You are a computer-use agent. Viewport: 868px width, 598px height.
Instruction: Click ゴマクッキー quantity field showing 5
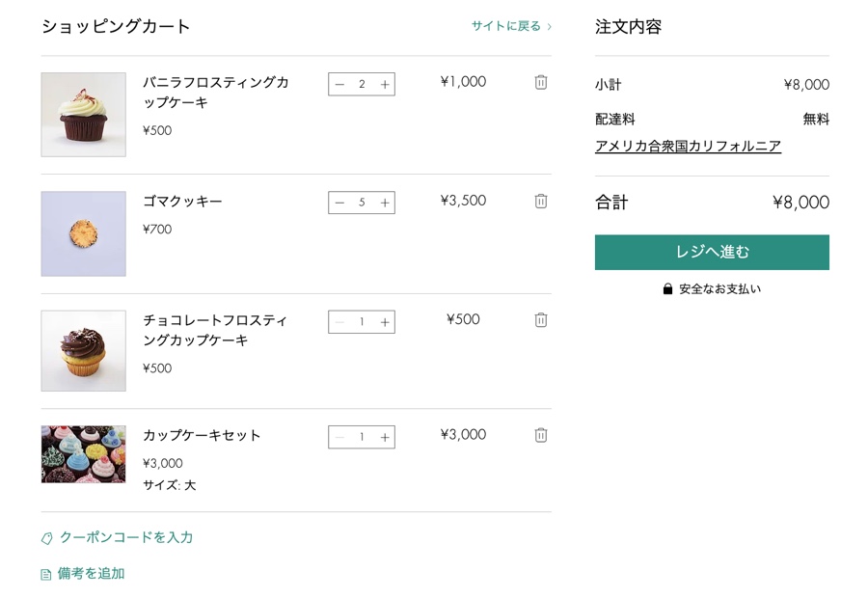click(x=362, y=203)
